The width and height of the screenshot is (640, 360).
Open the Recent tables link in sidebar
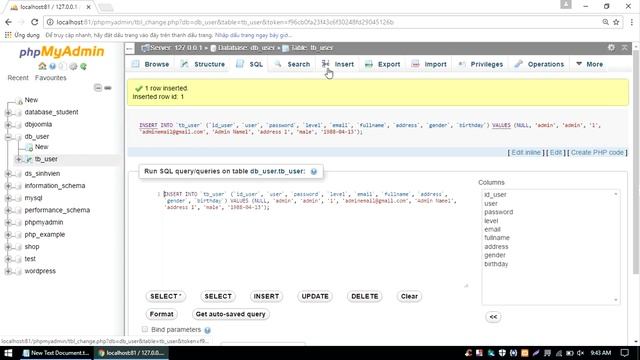[x=18, y=78]
